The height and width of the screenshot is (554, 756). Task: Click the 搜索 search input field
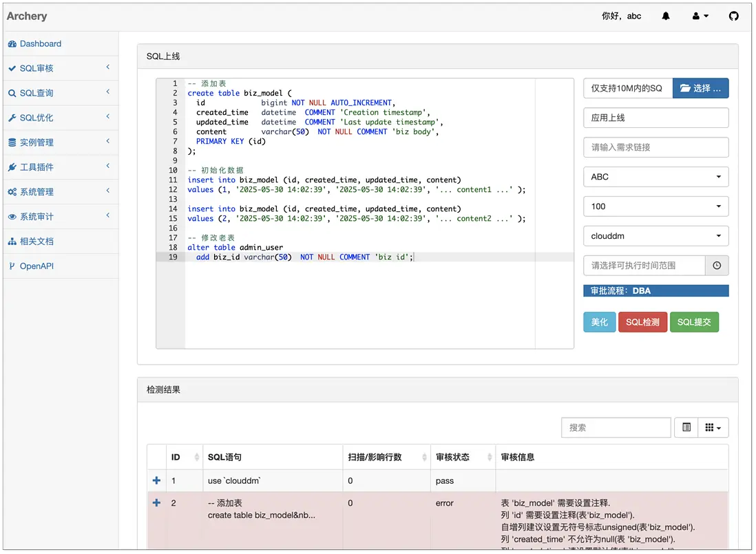coord(616,427)
